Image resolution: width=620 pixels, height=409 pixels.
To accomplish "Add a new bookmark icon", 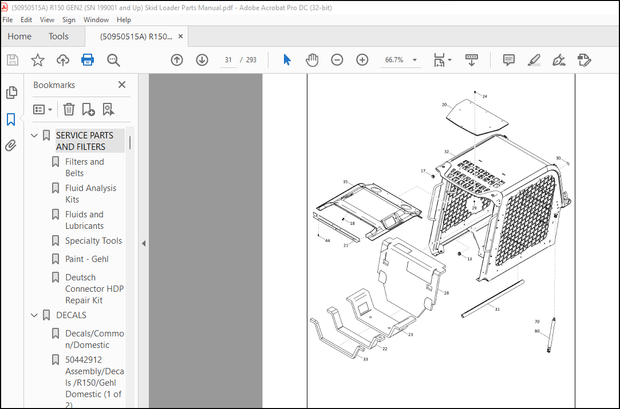I will 88,109.
